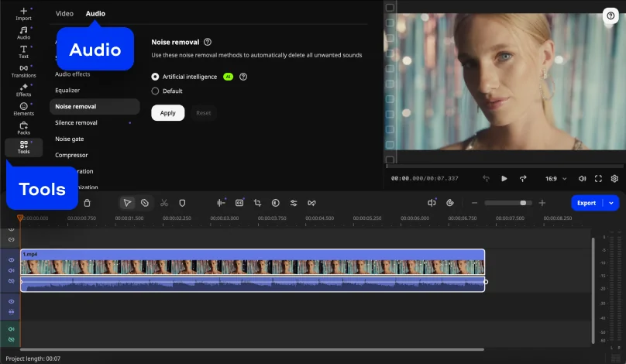Image resolution: width=626 pixels, height=364 pixels.
Task: Select the Default noise removal option
Action: tap(156, 91)
